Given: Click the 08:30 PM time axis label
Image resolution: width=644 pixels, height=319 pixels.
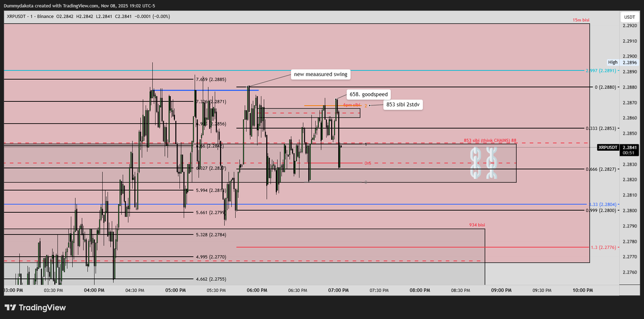Looking at the screenshot, I should coord(460,290).
